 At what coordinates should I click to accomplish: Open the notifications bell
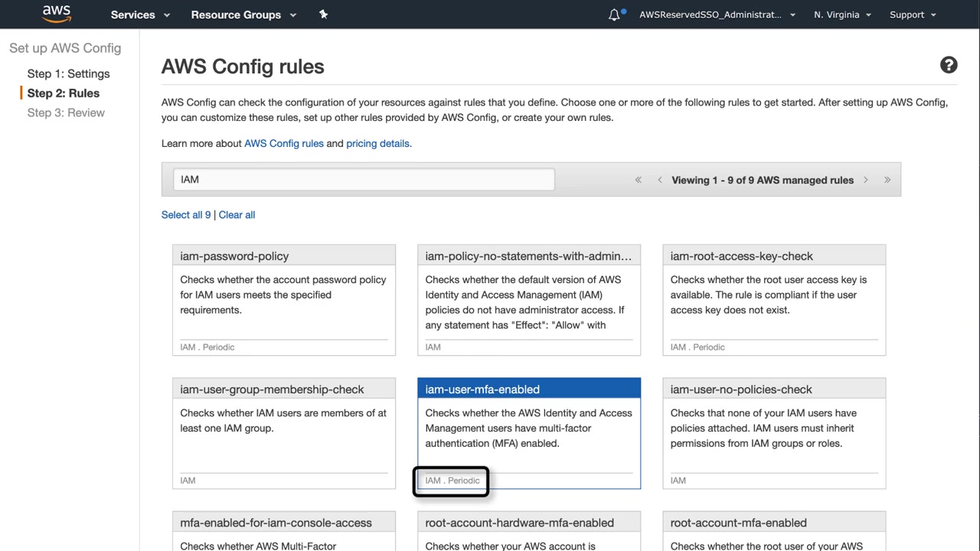click(x=614, y=15)
